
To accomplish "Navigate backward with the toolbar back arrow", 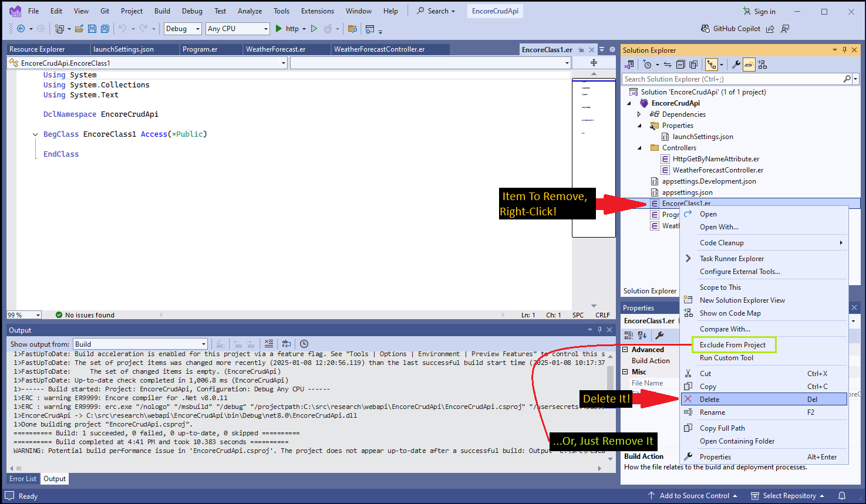I will pos(21,29).
